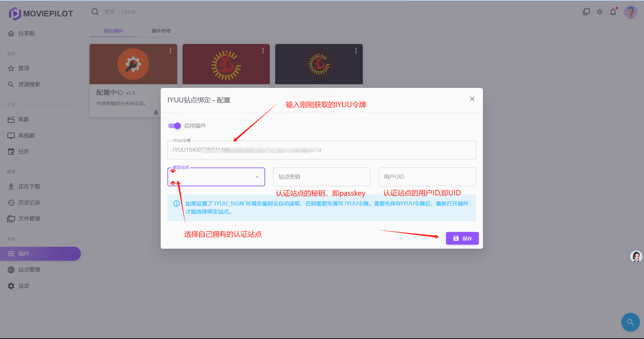Click the 保存 button
Viewport: 644px width, 339px height.
[x=462, y=238]
